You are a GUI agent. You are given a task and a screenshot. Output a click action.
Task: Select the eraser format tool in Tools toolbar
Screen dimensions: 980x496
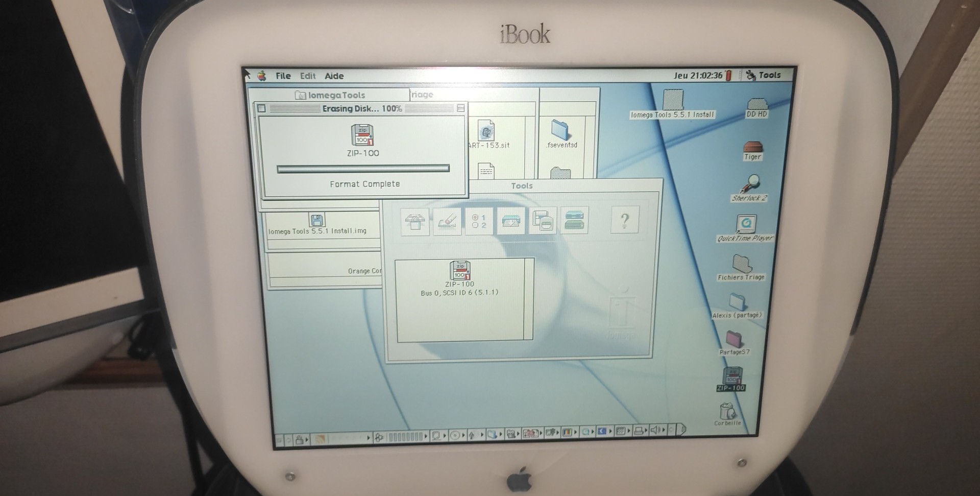[x=447, y=221]
